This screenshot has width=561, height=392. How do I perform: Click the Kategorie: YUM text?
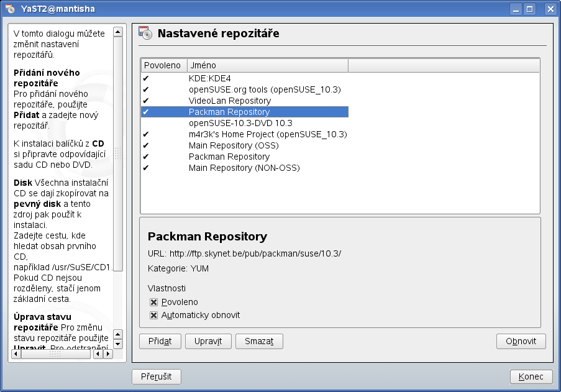tap(178, 268)
